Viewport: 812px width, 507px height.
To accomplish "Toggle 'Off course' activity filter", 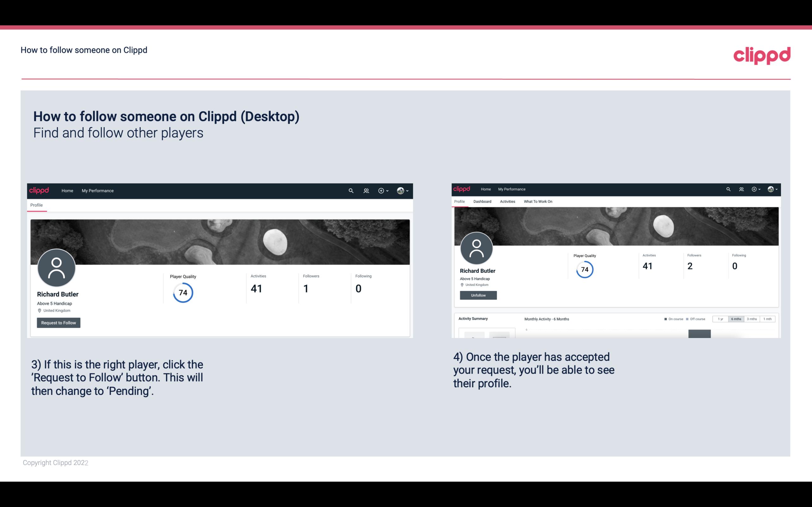I will [x=698, y=318].
